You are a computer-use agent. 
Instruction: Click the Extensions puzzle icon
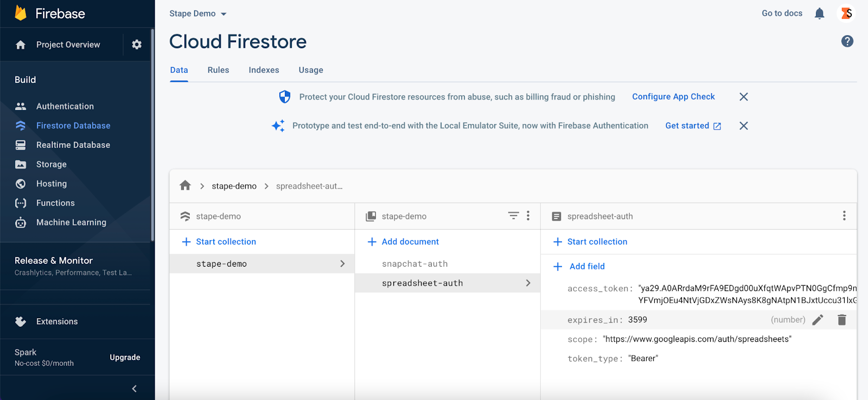[21, 321]
